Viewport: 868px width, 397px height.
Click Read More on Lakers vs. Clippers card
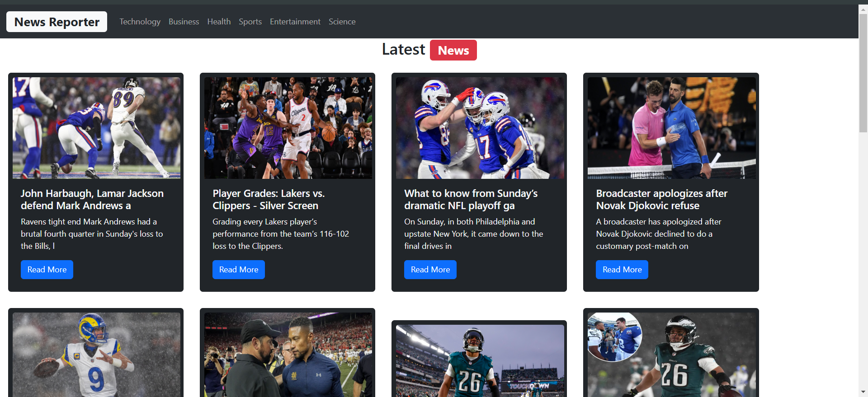(239, 270)
